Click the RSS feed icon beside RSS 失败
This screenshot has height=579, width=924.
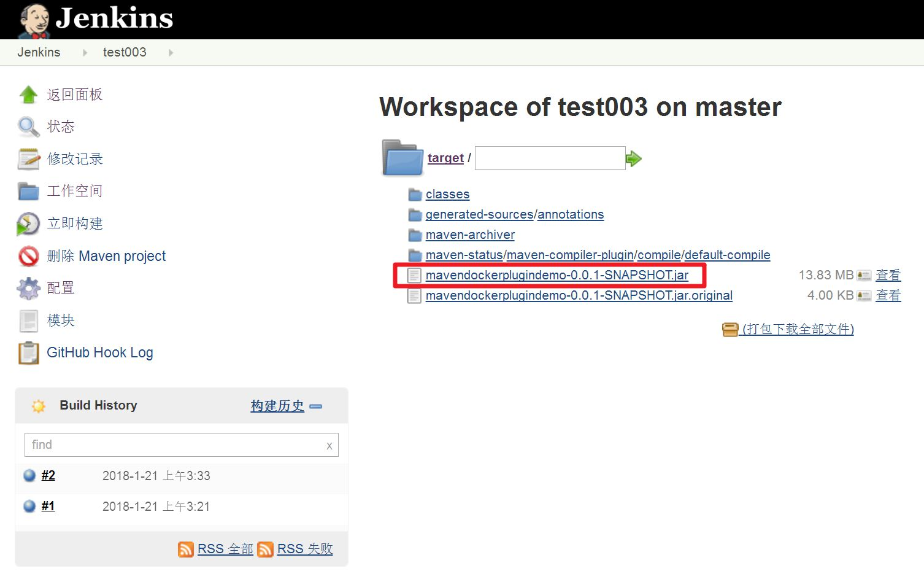click(266, 549)
